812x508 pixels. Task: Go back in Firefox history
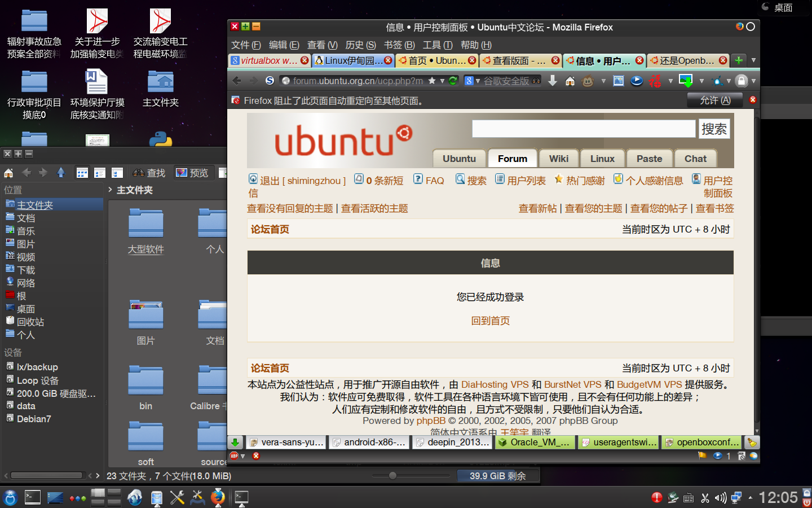(237, 81)
